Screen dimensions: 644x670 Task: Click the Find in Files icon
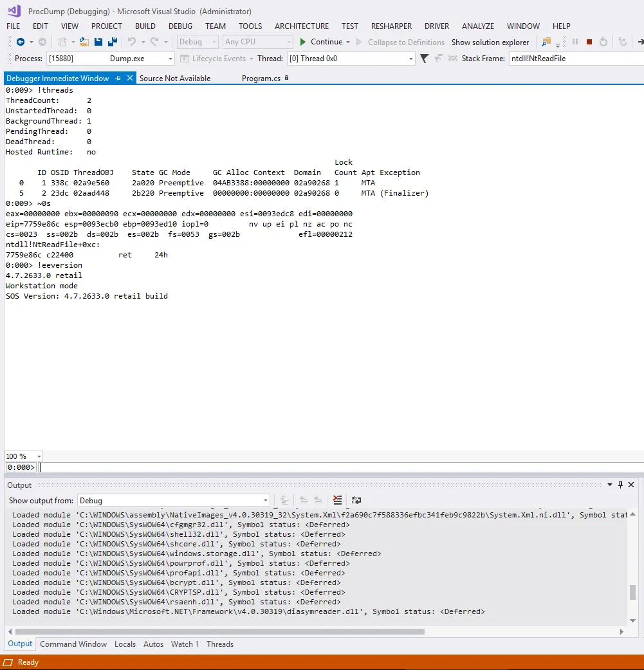pyautogui.click(x=546, y=42)
